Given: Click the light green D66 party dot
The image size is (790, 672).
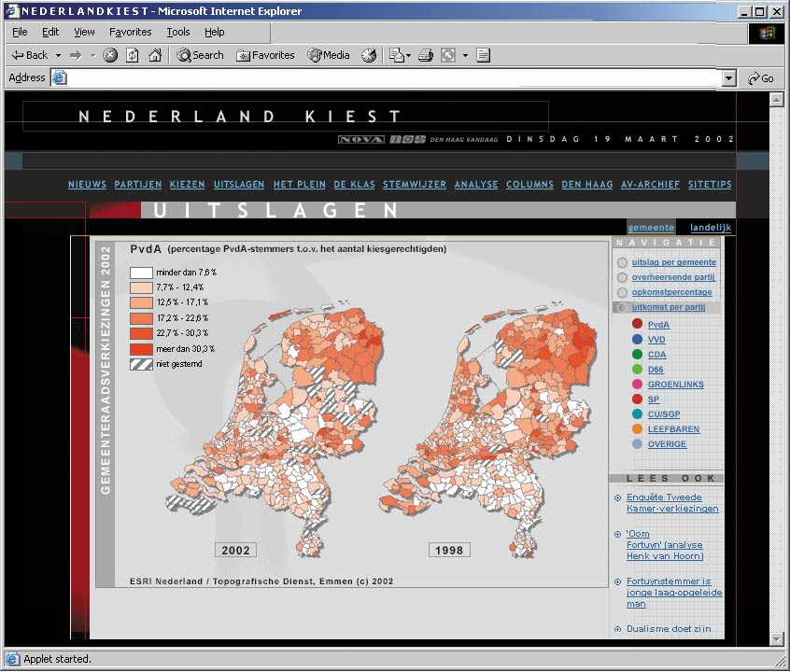Looking at the screenshot, I should coord(637,369).
